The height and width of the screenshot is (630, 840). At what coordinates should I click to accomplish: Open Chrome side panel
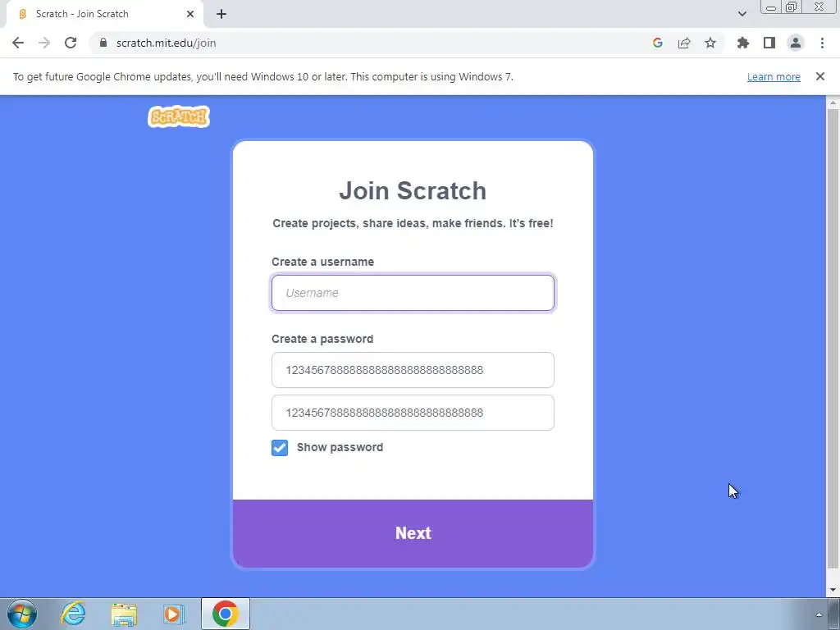769,43
